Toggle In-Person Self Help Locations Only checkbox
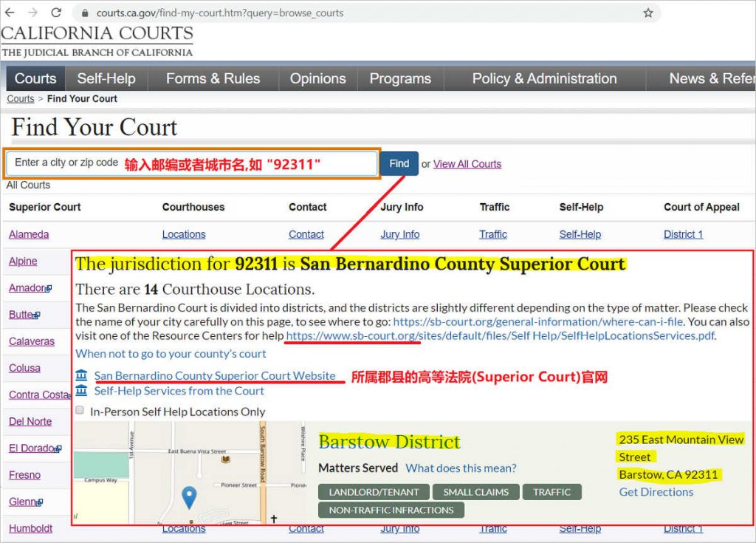Image resolution: width=756 pixels, height=543 pixels. pos(80,410)
